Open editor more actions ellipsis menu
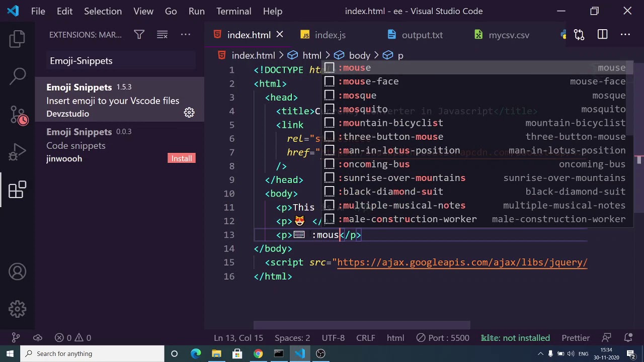644x362 pixels. point(625,35)
